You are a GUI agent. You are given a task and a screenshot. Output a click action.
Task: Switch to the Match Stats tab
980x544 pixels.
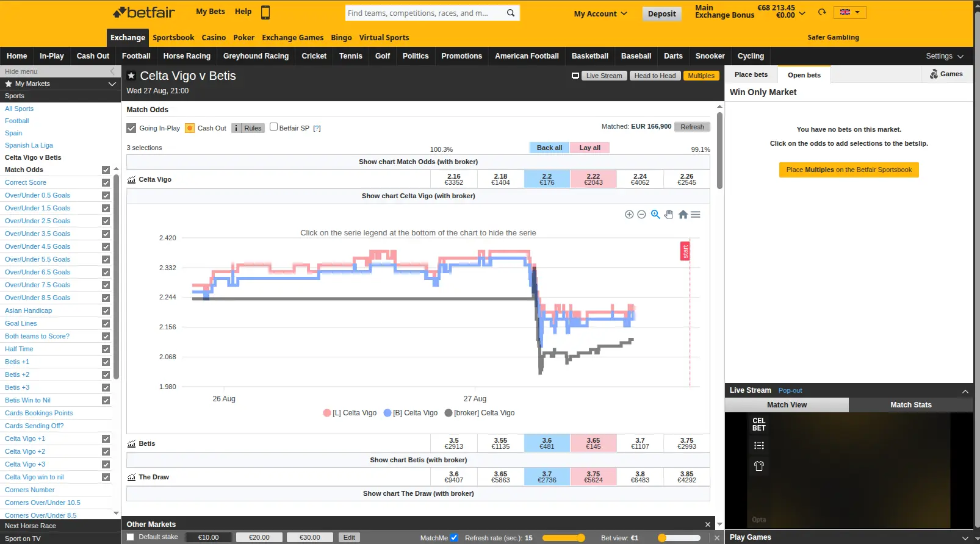(911, 405)
